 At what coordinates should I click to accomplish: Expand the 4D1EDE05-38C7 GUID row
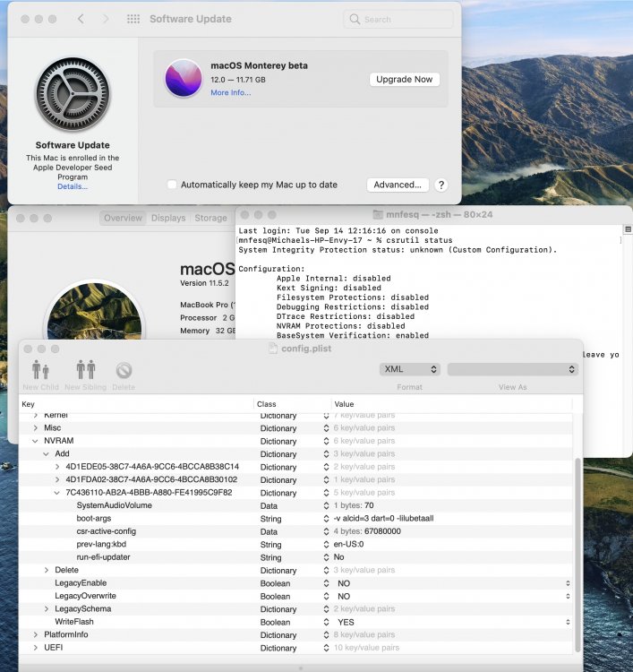pos(57,466)
